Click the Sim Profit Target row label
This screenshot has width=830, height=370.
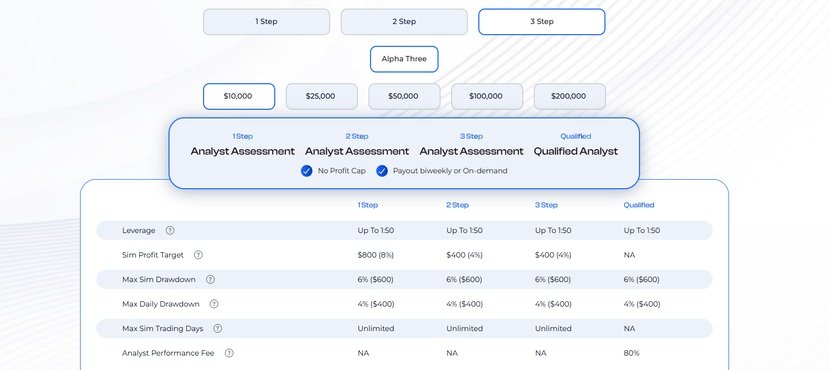pyautogui.click(x=153, y=255)
